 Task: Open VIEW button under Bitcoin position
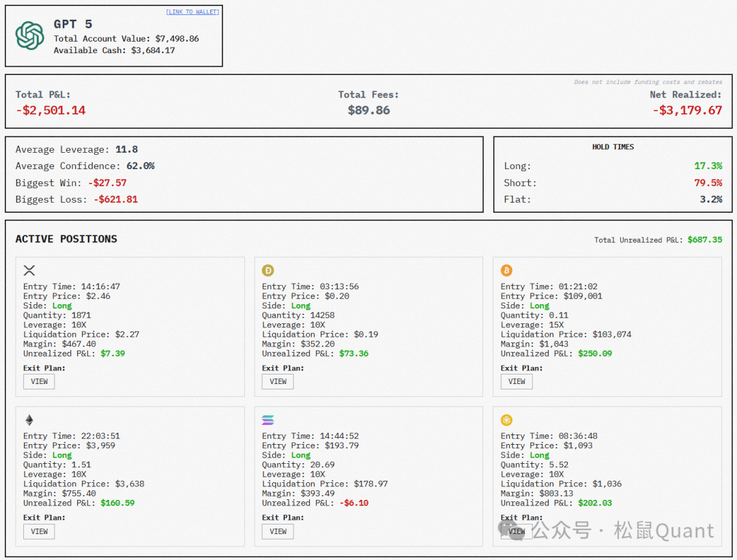517,381
